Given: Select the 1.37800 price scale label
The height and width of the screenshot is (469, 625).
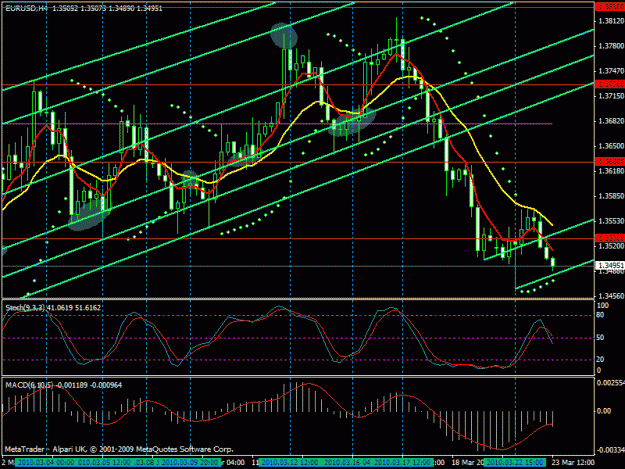Looking at the screenshot, I should point(609,46).
